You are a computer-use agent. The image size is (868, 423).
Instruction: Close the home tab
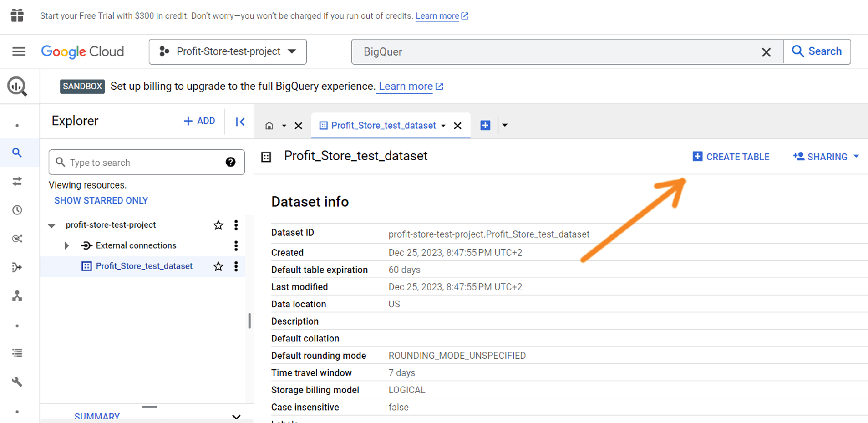point(299,126)
